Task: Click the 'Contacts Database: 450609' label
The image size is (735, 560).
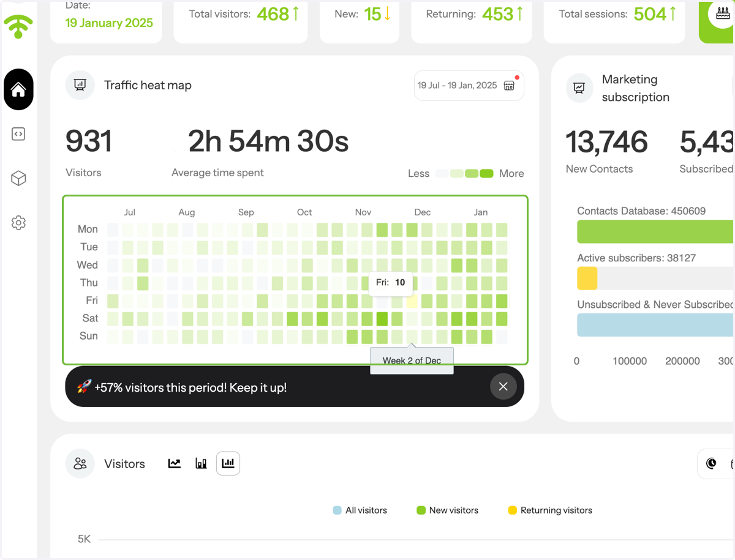Action: (x=641, y=211)
